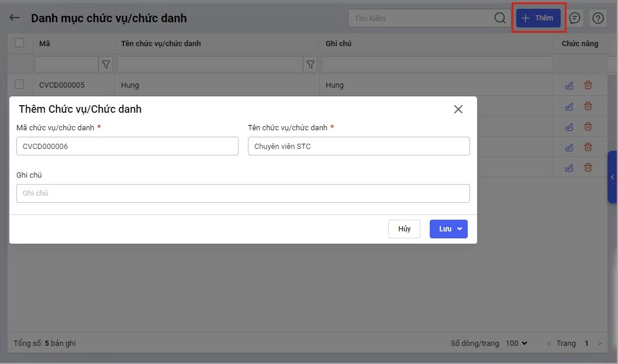Edit the Hung row with pencil icon
This screenshot has width=618, height=364.
(569, 85)
